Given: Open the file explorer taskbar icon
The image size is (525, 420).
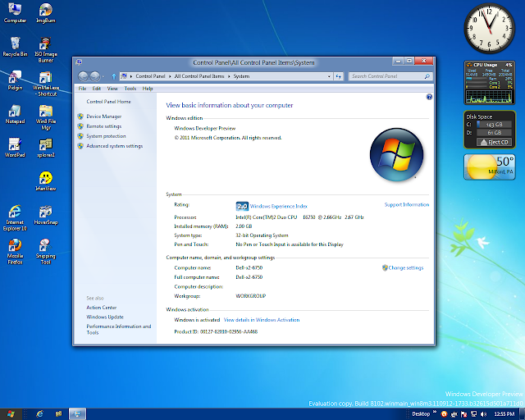Looking at the screenshot, I should click(x=58, y=414).
